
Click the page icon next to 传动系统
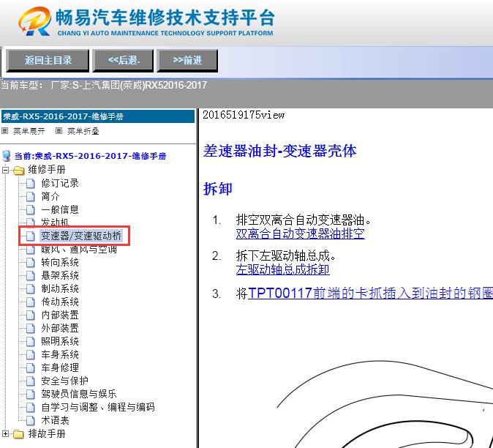point(31,302)
